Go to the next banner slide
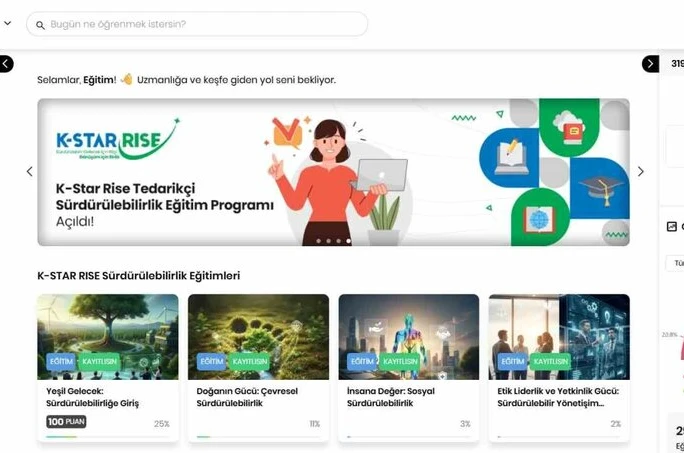 [x=640, y=172]
